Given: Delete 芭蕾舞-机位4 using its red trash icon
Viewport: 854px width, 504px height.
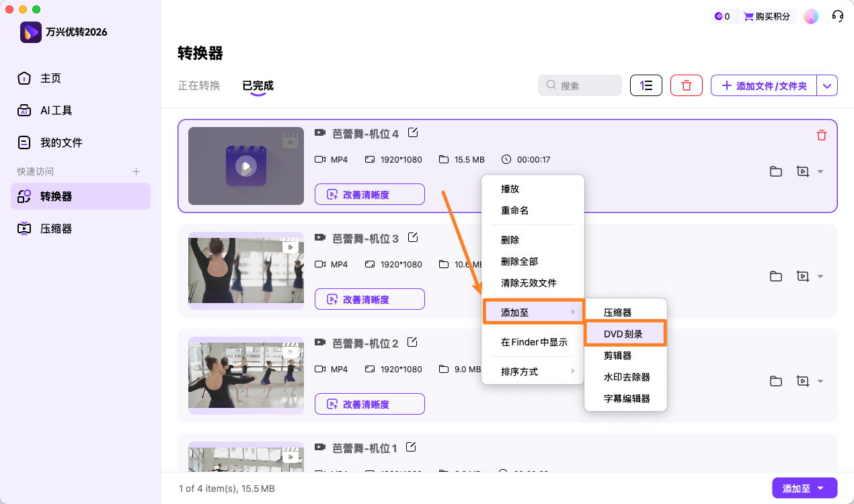Looking at the screenshot, I should coord(821,135).
